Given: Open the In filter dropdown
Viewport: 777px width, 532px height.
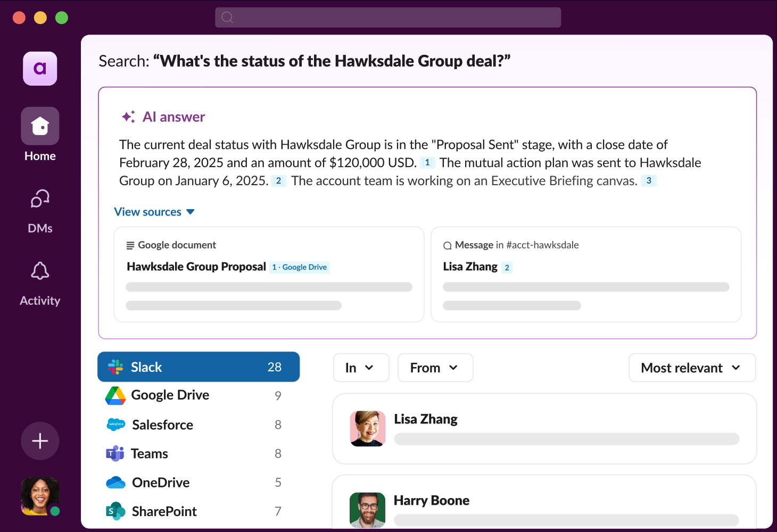Looking at the screenshot, I should [x=361, y=368].
